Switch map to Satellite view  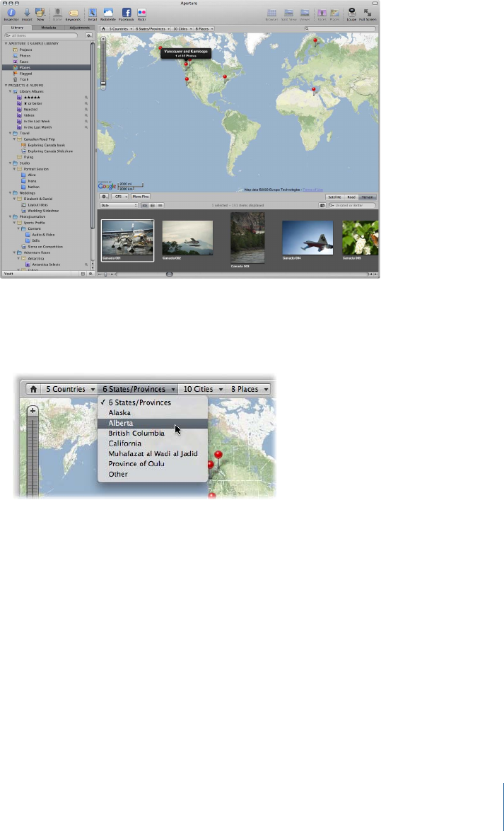click(x=334, y=197)
